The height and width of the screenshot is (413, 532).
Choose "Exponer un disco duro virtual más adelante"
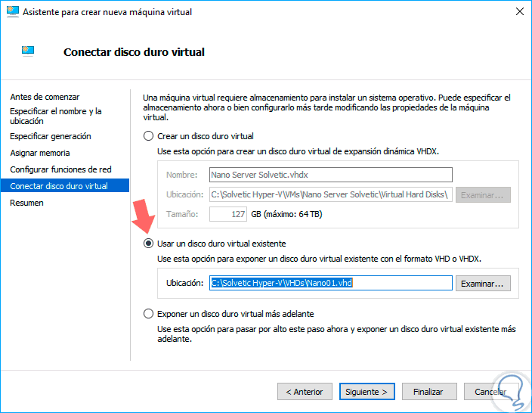149,313
